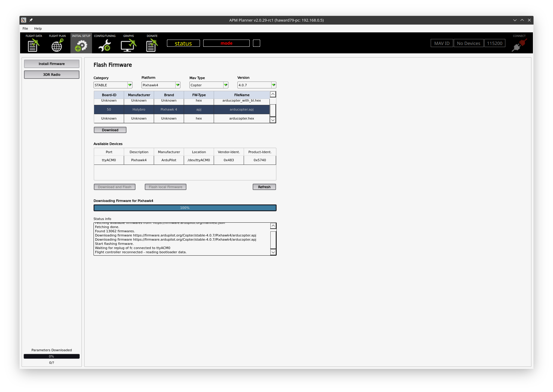Click 'Waiting for replug of fc' status line
Image resolution: width=553 pixels, height=392 pixels.
132,248
